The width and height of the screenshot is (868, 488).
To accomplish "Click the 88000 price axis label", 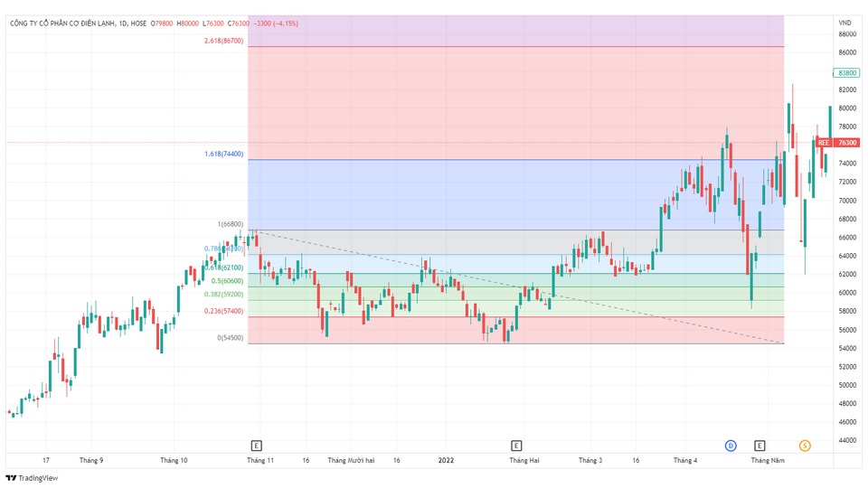I will (846, 34).
